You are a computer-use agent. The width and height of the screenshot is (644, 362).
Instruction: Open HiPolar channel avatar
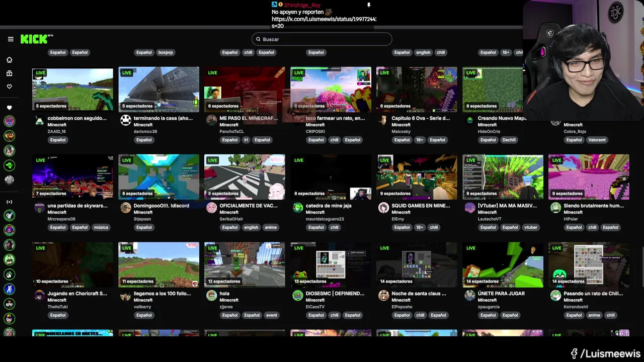coord(556,208)
